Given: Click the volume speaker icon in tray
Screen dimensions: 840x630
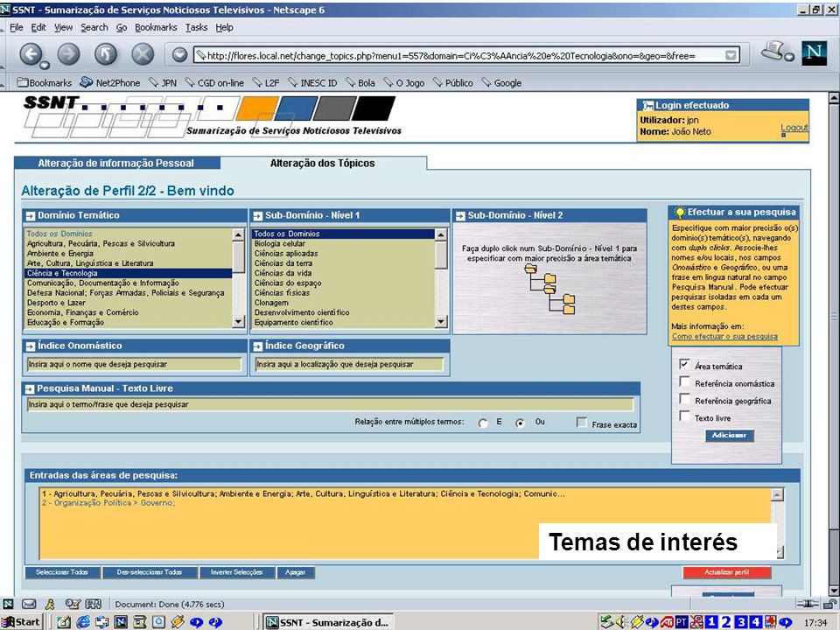Looking at the screenshot, I should pyautogui.click(x=622, y=622).
